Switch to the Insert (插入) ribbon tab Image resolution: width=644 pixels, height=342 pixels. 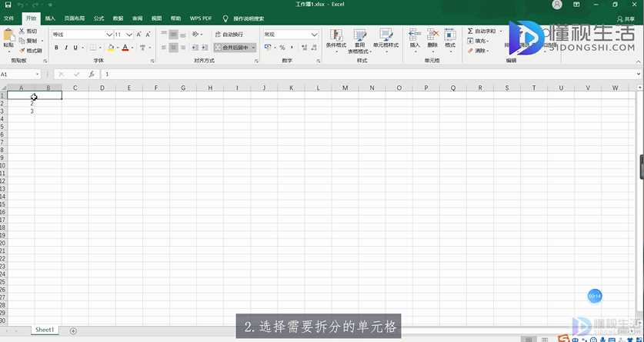pyautogui.click(x=50, y=18)
